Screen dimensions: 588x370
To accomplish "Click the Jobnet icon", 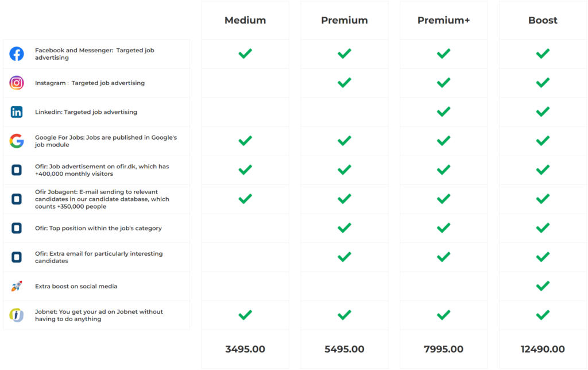I will [x=17, y=315].
